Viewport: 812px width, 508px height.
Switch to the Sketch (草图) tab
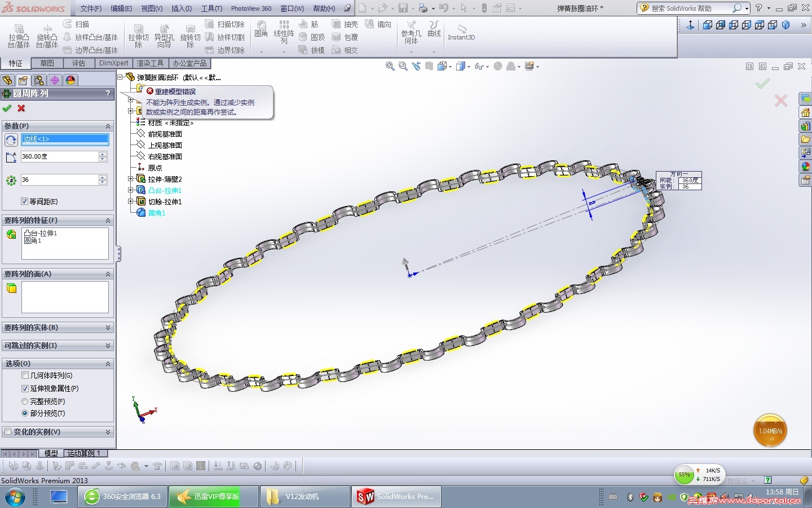point(47,63)
